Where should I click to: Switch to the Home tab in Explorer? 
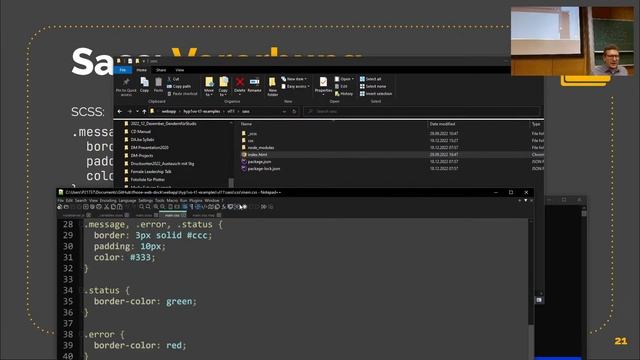(142, 70)
